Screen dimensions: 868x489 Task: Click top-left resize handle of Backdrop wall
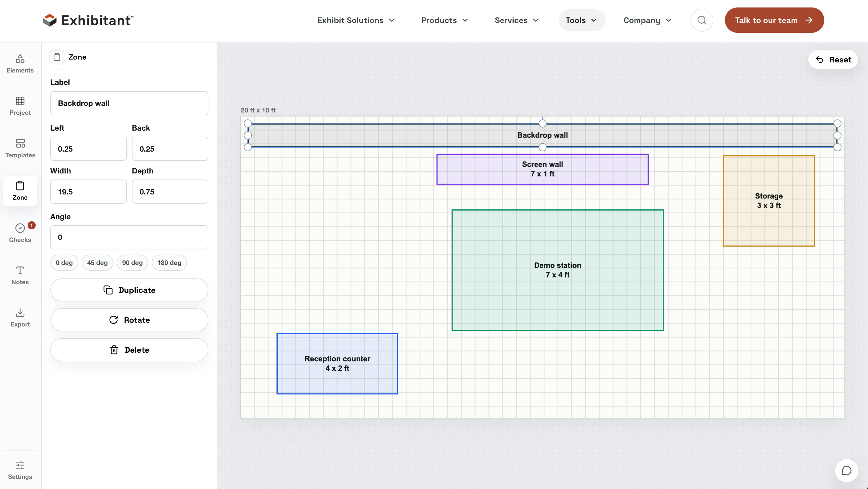[x=248, y=123]
